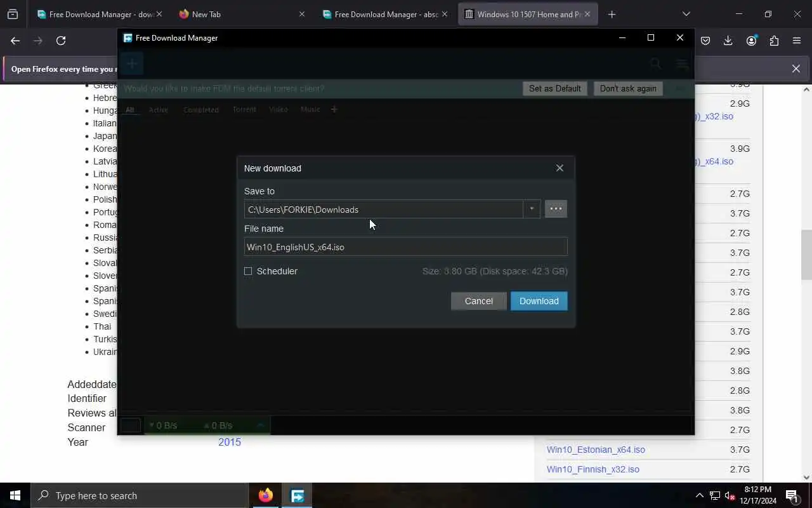
Task: Click the scrollbar down arrow on webpage
Action: pyautogui.click(x=806, y=478)
